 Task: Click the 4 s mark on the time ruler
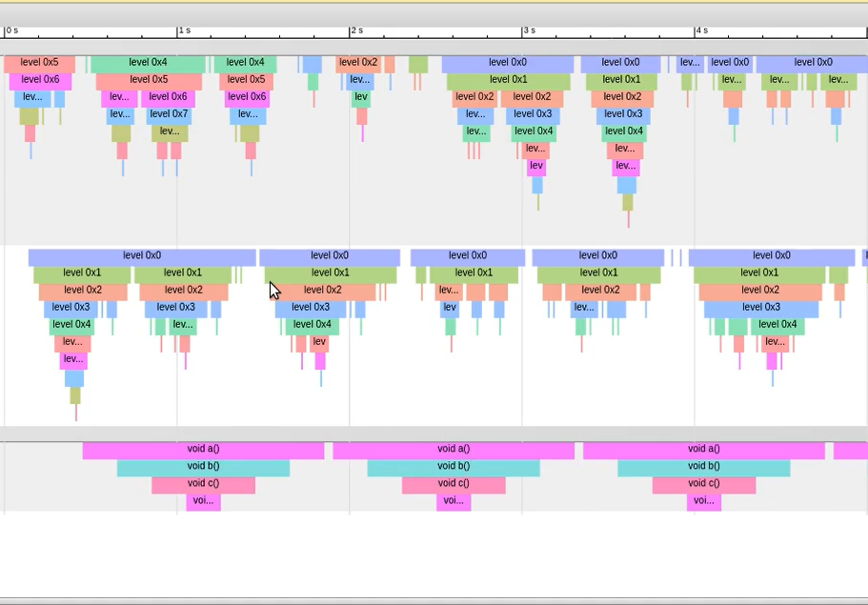click(696, 31)
